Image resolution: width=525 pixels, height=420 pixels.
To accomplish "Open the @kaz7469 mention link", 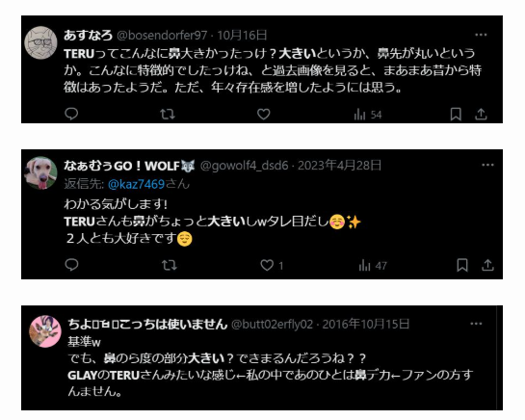I will click(136, 184).
